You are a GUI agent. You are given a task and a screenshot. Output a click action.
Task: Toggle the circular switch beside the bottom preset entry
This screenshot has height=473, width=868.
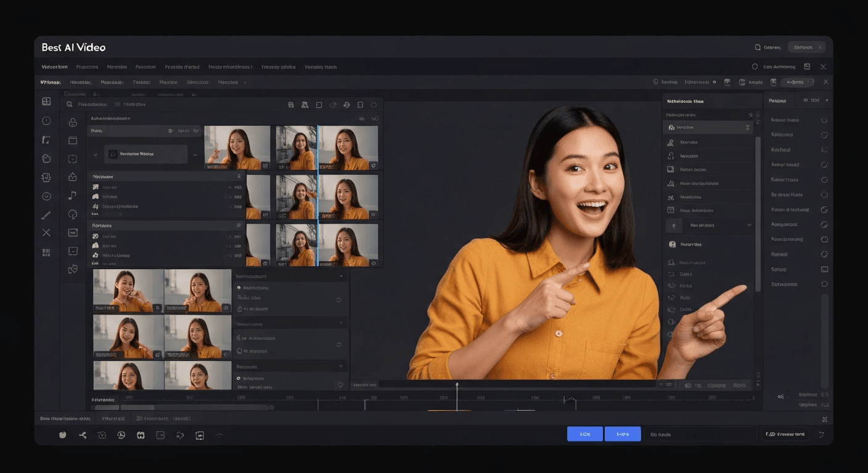pos(824,284)
